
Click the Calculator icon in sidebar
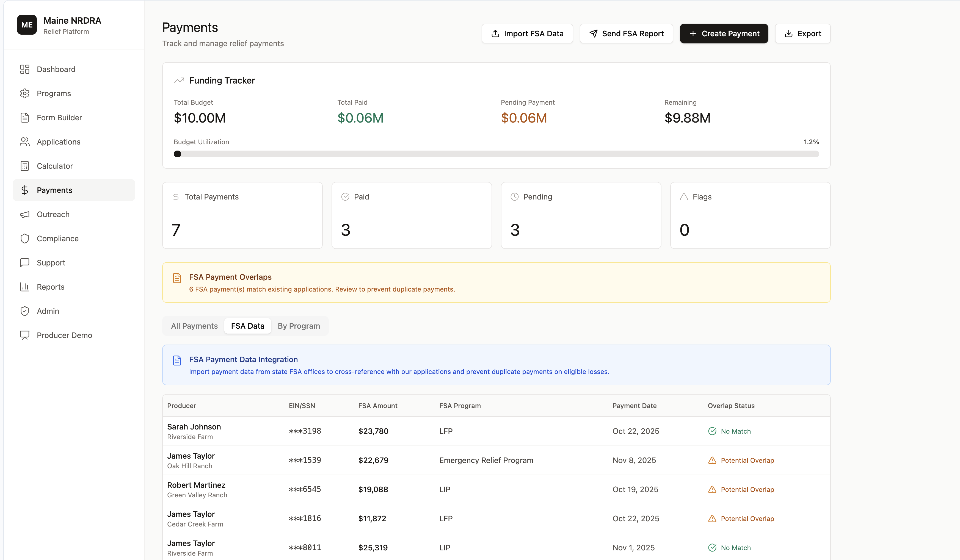tap(25, 166)
